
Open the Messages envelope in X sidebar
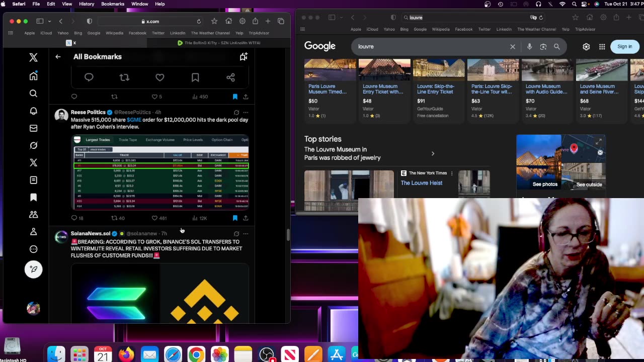[x=33, y=128]
